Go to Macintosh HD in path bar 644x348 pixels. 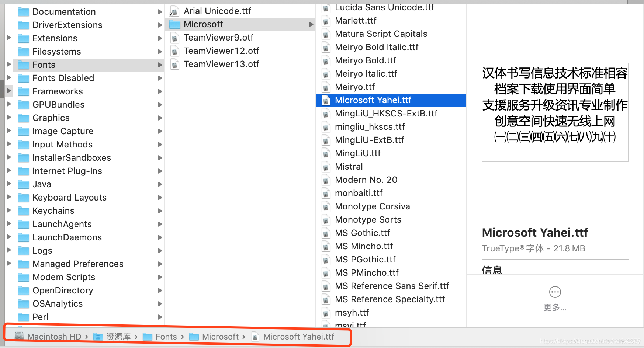54,337
